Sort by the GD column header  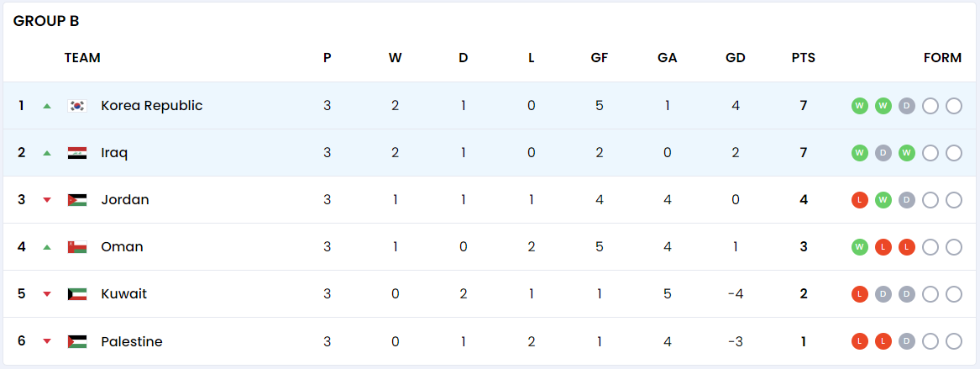(736, 58)
